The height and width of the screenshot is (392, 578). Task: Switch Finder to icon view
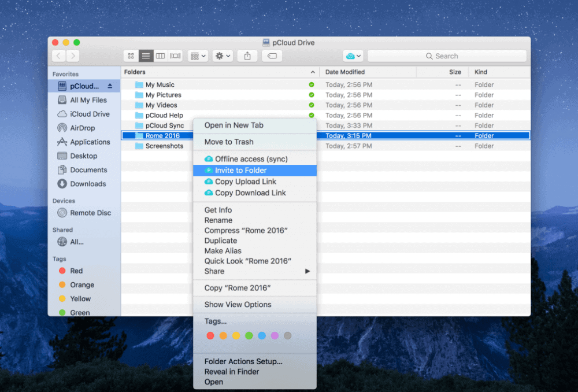point(131,56)
